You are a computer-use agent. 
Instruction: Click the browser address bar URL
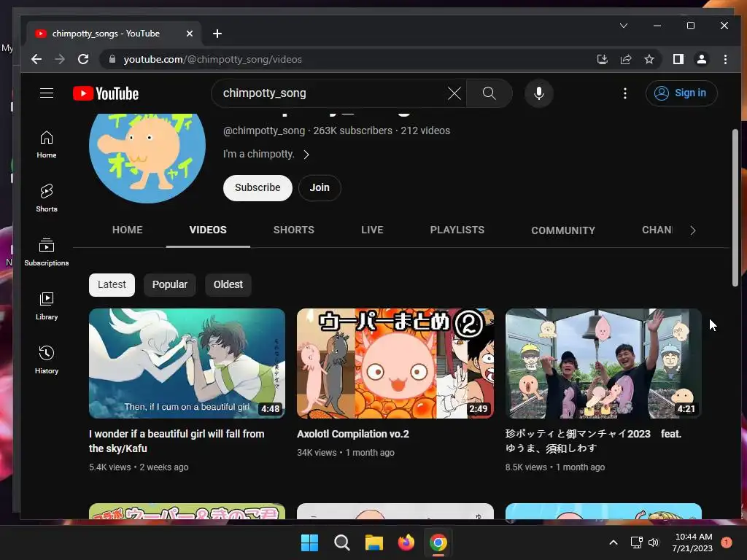point(212,59)
